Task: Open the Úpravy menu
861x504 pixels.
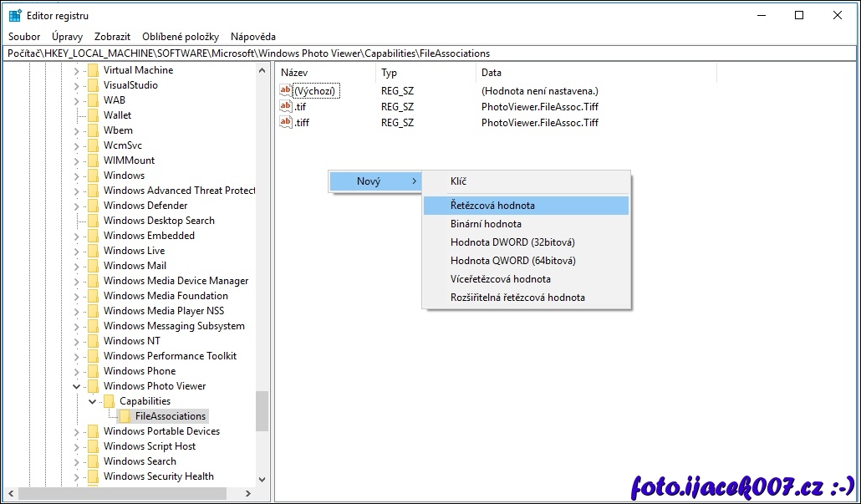Action: click(67, 37)
